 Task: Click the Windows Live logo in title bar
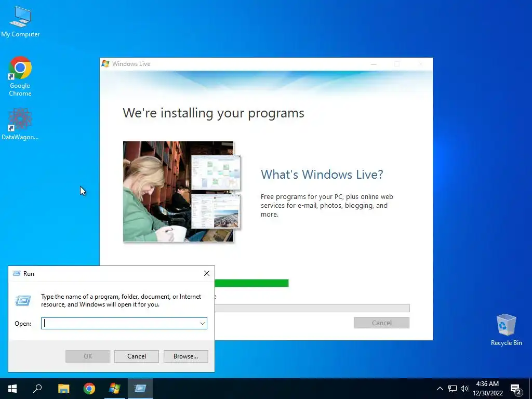[x=105, y=64]
